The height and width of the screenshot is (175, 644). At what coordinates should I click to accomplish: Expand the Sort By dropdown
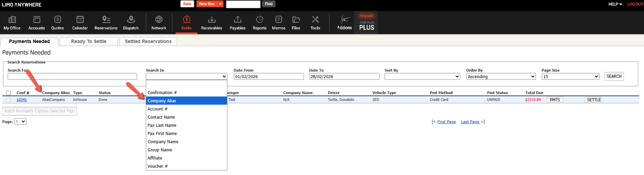click(x=422, y=77)
